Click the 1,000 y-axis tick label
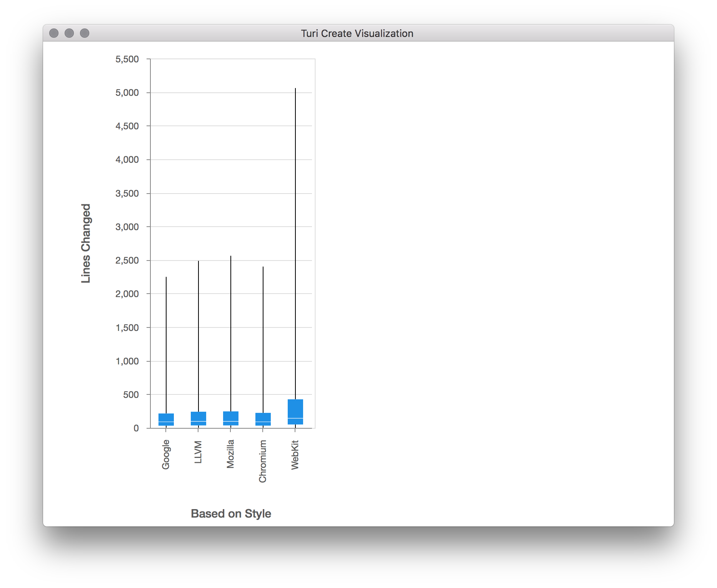Screen dimensions: 717x588 pos(127,361)
